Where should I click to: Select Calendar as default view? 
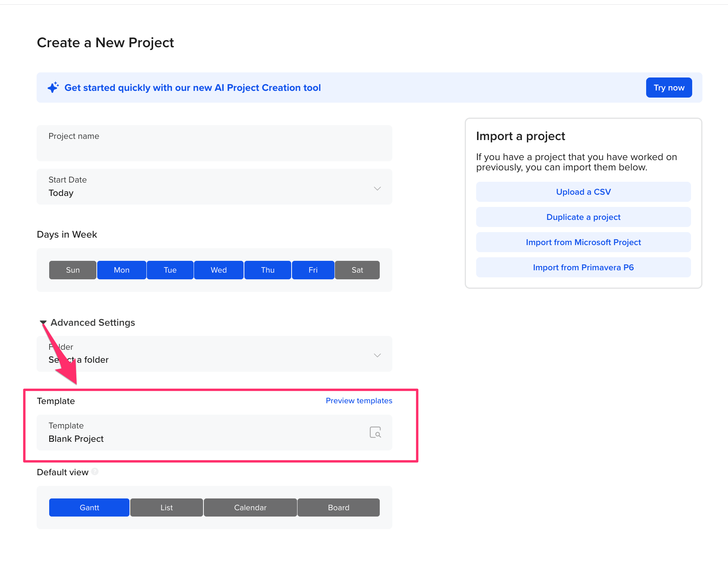pos(250,507)
